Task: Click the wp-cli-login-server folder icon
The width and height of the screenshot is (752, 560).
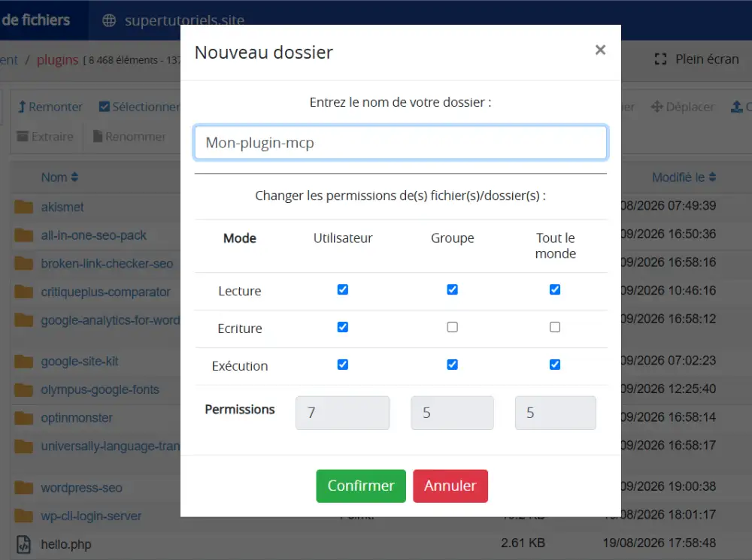Action: [x=23, y=516]
